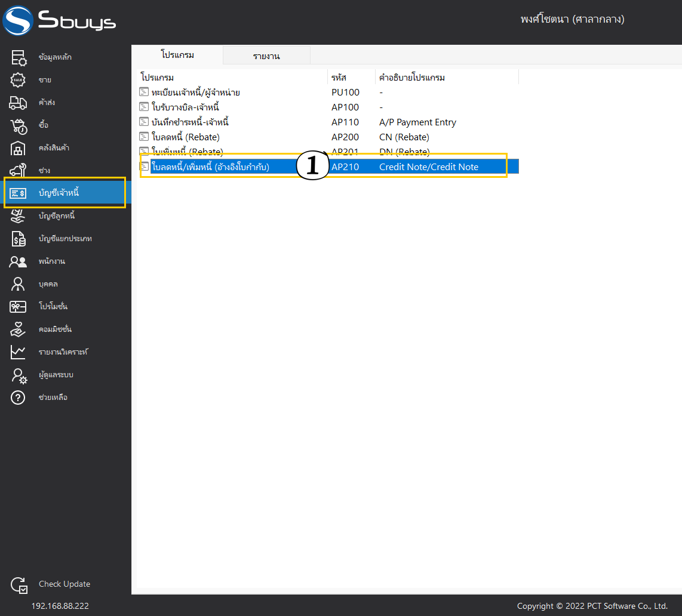This screenshot has width=682, height=616.
Task: Open the ซื้อ shopping cart icon
Action: pyautogui.click(x=19, y=125)
